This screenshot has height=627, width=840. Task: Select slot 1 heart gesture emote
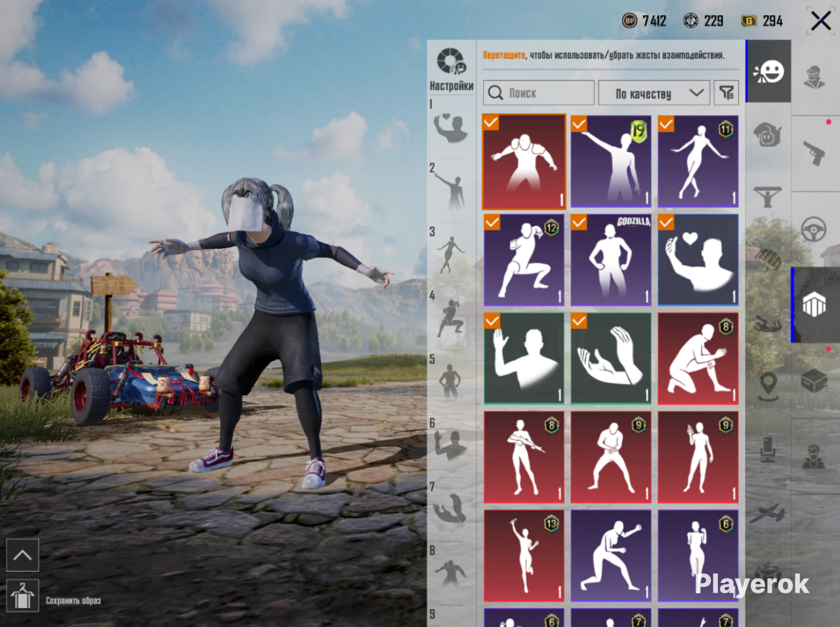pyautogui.click(x=451, y=128)
